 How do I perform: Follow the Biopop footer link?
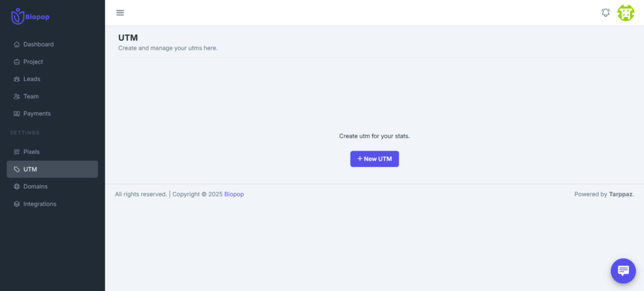pyautogui.click(x=234, y=195)
